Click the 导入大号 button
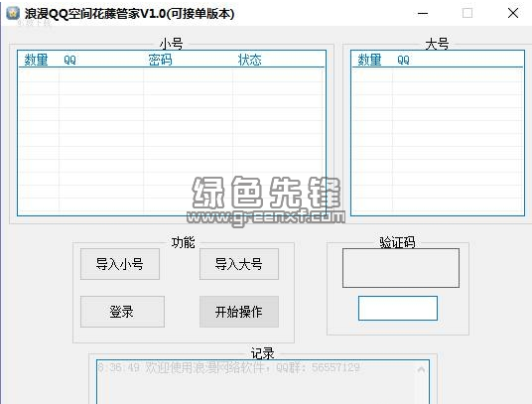The height and width of the screenshot is (404, 532). point(239,264)
